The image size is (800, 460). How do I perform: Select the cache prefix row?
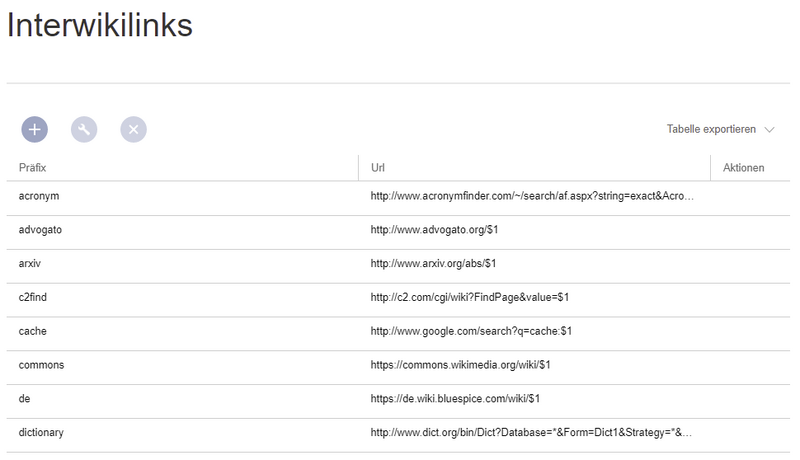pyautogui.click(x=34, y=331)
